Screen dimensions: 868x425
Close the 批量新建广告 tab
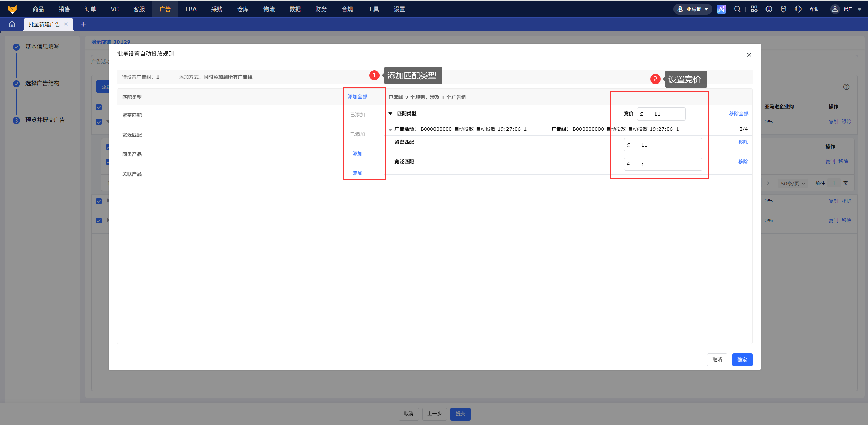[x=66, y=24]
